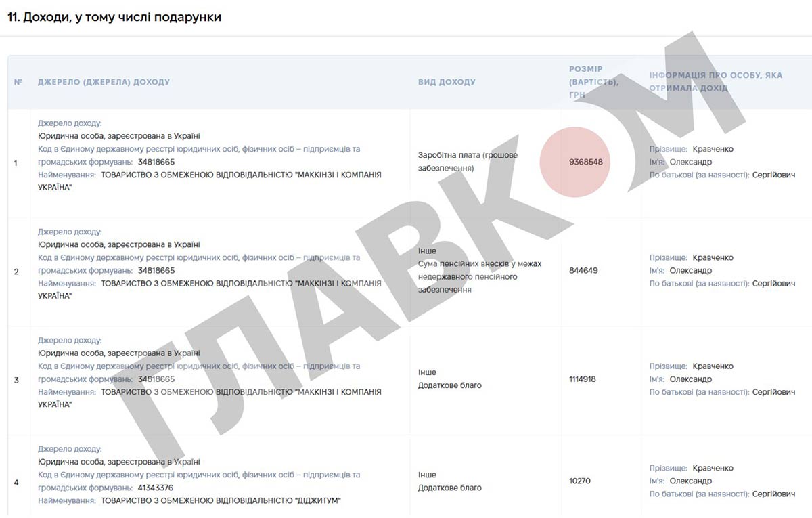Select the amount 1114918 in row 3
812x518 pixels.
point(583,379)
